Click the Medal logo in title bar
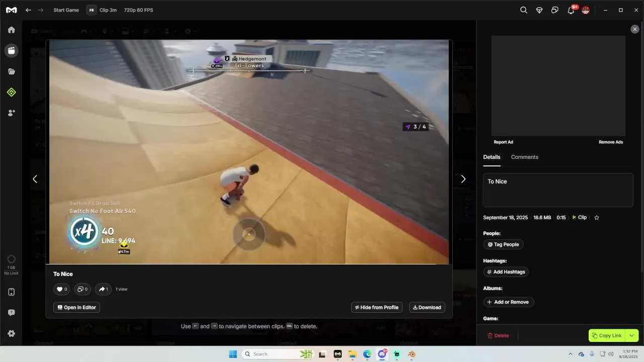Image resolution: width=644 pixels, height=362 pixels. pyautogui.click(x=11, y=10)
